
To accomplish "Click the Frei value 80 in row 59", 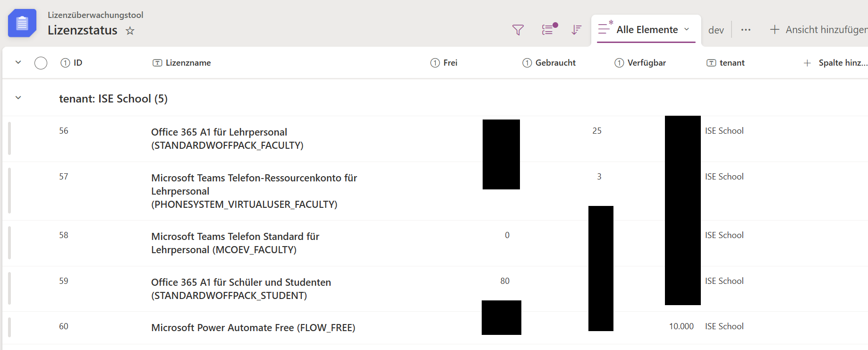I will [505, 281].
